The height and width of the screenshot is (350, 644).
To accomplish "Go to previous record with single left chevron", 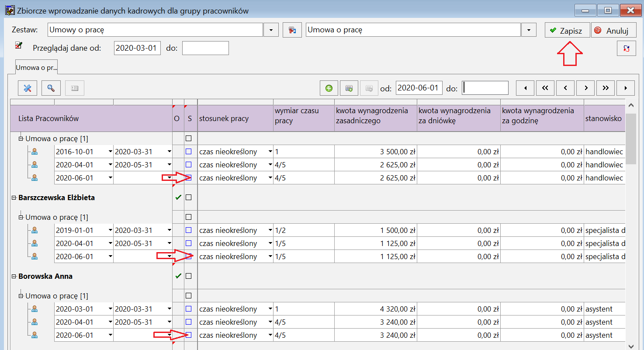I will (x=565, y=88).
